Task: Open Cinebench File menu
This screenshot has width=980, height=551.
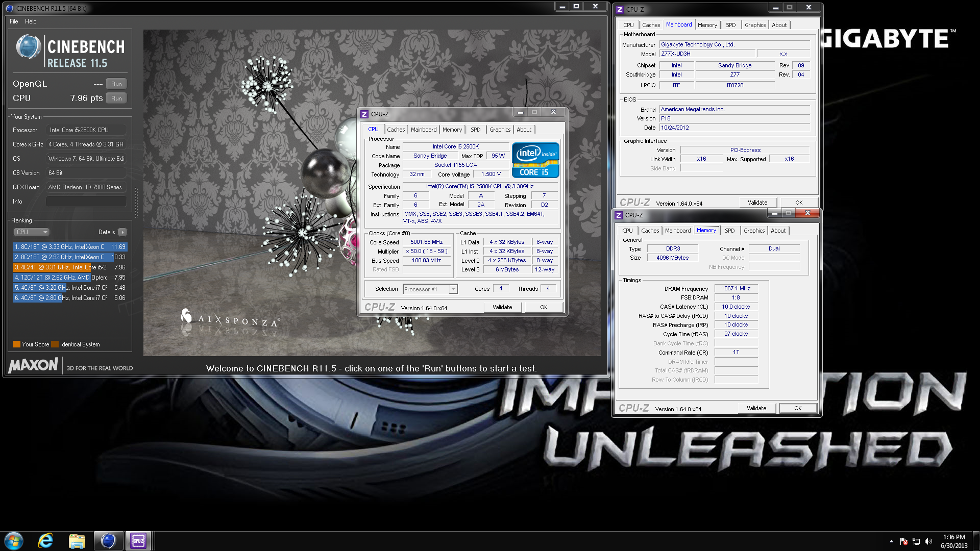Action: (x=14, y=21)
